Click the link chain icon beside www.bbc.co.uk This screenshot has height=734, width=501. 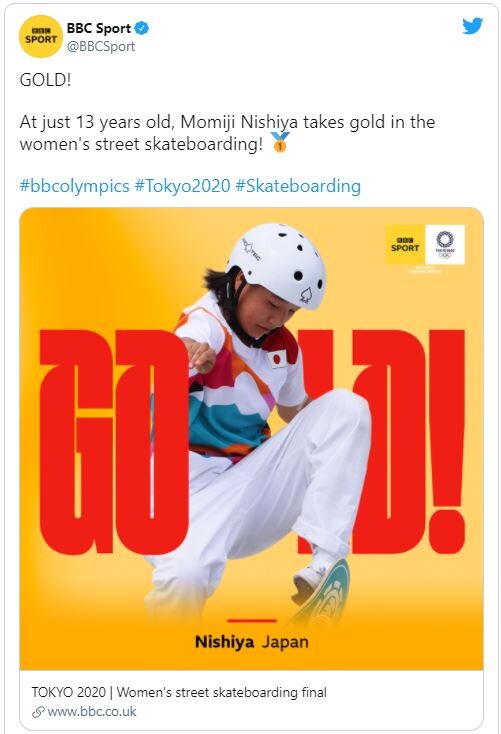point(38,712)
